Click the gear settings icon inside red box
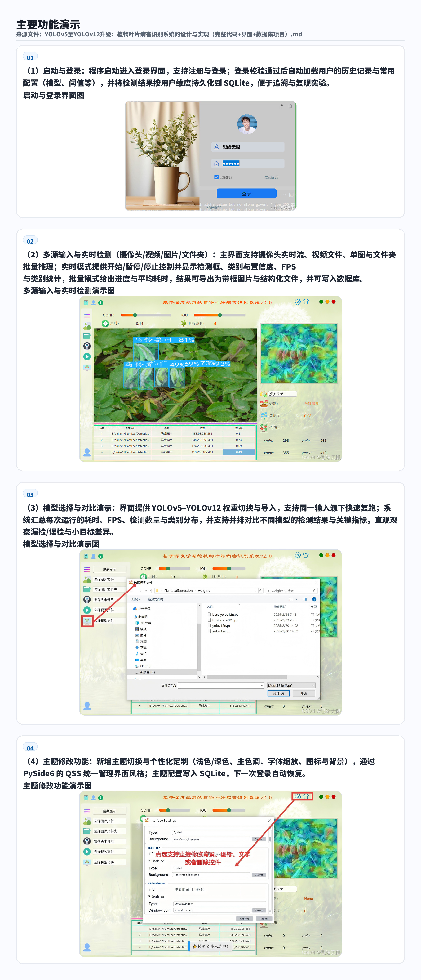The image size is (421, 980). coord(298,796)
